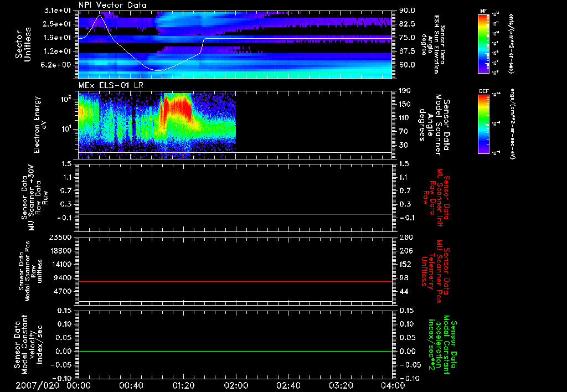Click the 'Model Scanner Pos Raw unitless' axis label
Viewport: 567px width, 392px height.
click(x=30, y=271)
